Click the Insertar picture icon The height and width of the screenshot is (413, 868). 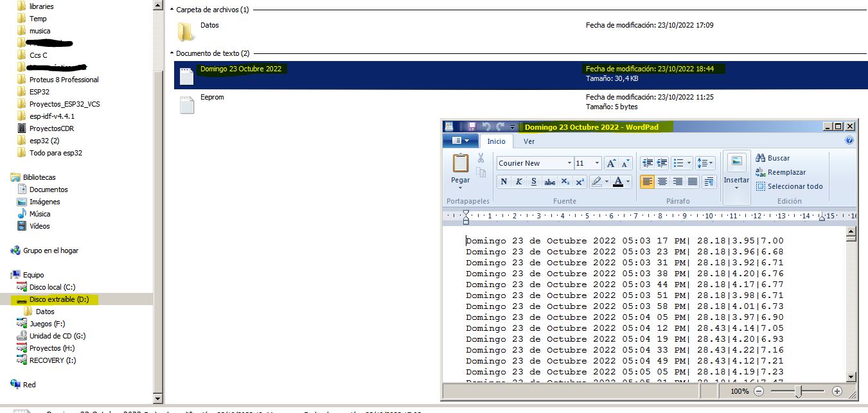coord(736,162)
